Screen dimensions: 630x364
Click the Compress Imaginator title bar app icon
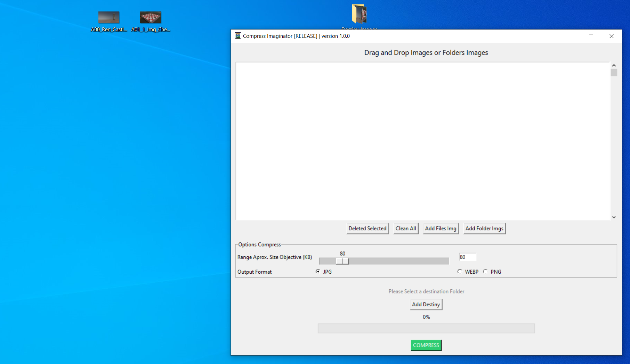(238, 36)
